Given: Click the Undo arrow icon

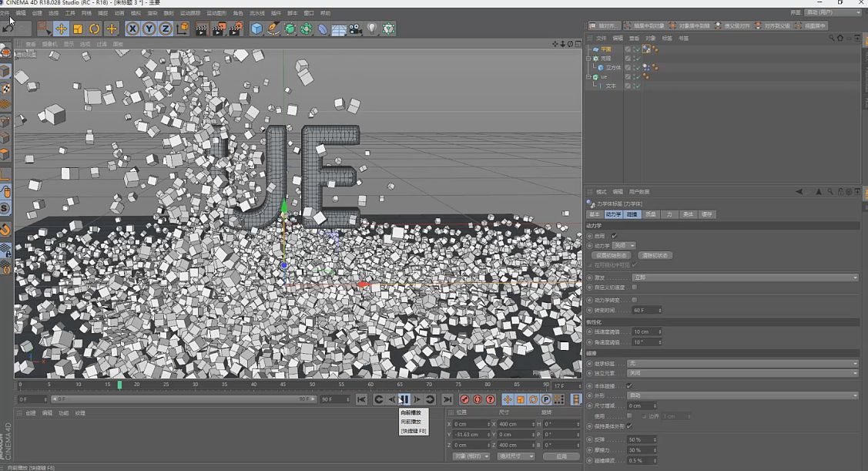Looking at the screenshot, I should coord(8,29).
